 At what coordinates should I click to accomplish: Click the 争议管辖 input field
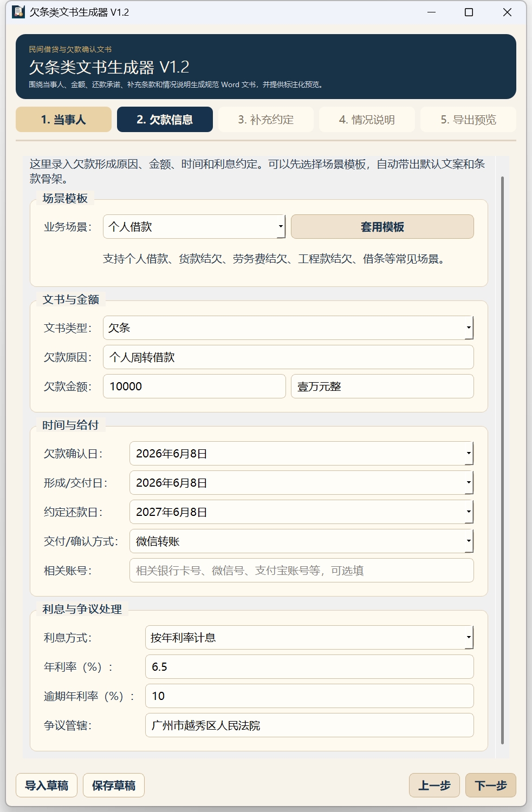pos(309,725)
